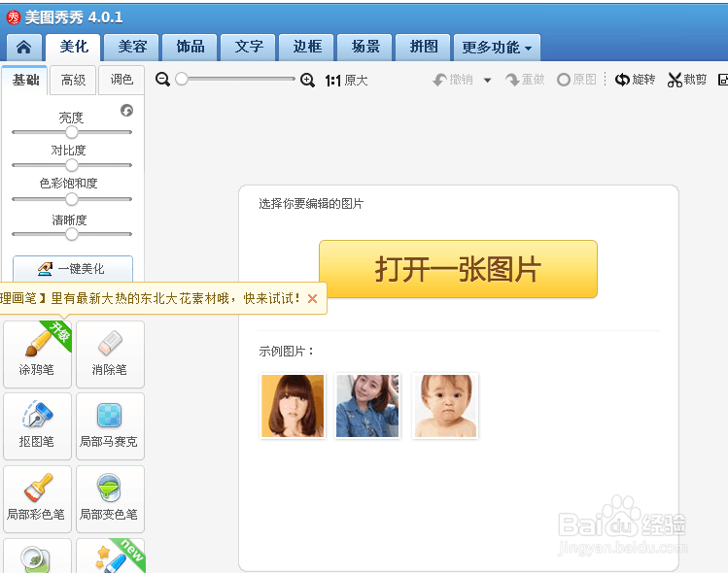Go to the Home tab icon
This screenshot has width=728, height=573.
point(23,47)
